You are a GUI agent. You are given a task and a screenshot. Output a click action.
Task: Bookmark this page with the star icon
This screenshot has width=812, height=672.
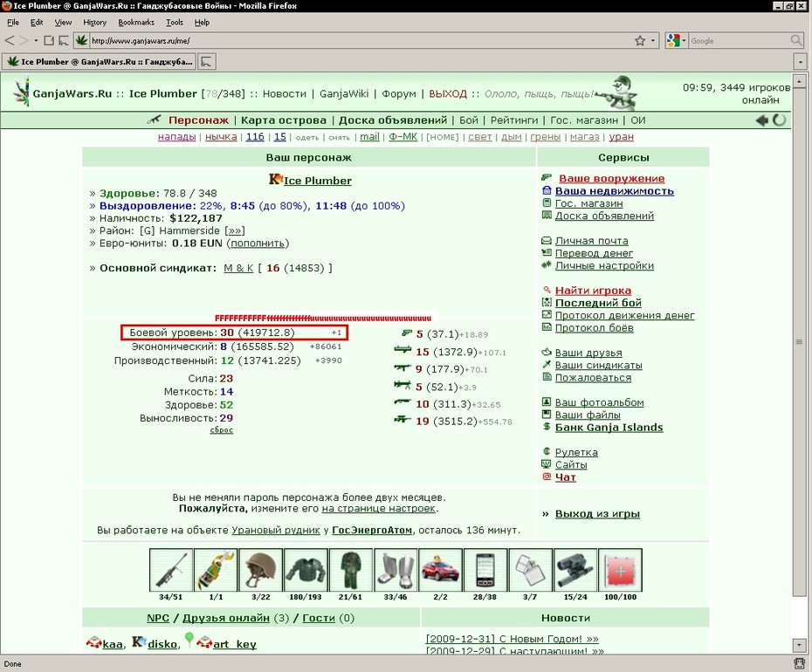click(640, 40)
